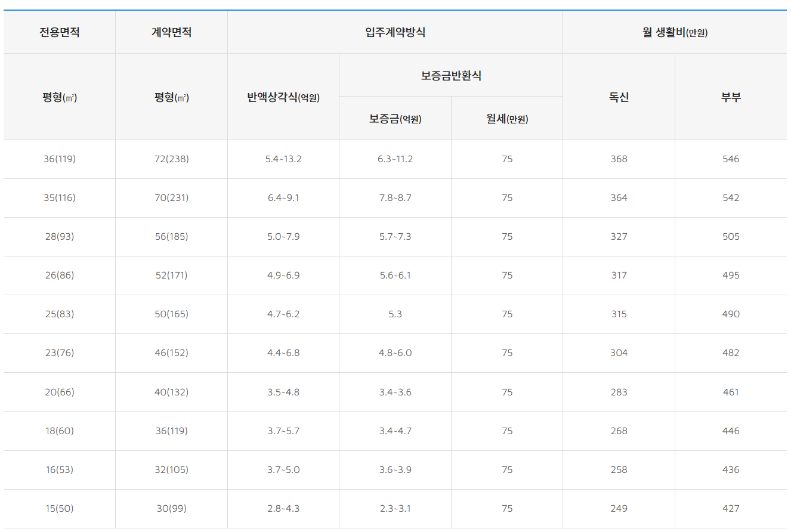This screenshot has height=532, width=791.
Task: Select the 25(83) area cell
Action: point(60,314)
